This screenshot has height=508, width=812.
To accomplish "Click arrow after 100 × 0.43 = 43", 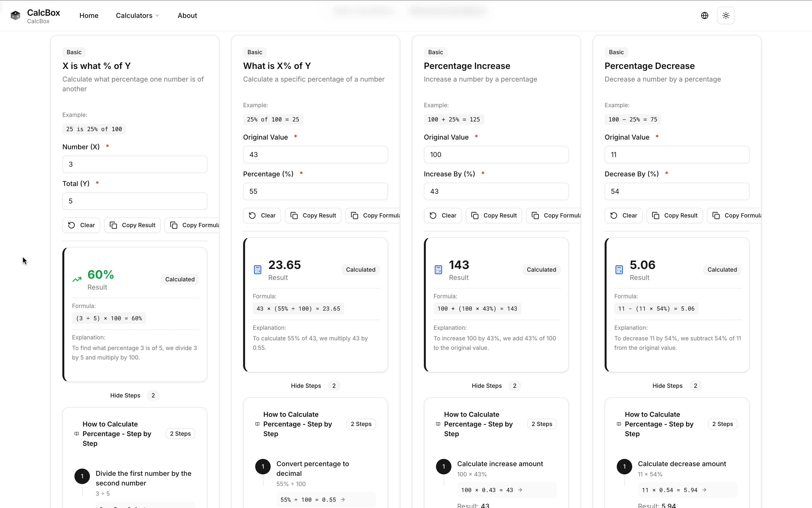I will (x=520, y=490).
